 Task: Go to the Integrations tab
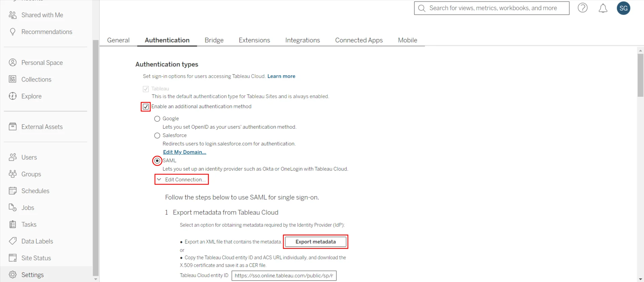pyautogui.click(x=303, y=40)
